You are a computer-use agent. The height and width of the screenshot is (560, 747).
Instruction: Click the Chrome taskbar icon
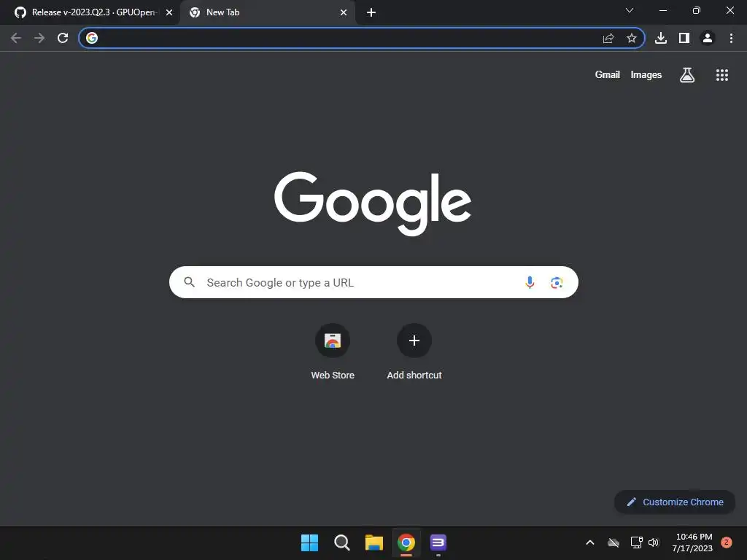[x=406, y=542]
